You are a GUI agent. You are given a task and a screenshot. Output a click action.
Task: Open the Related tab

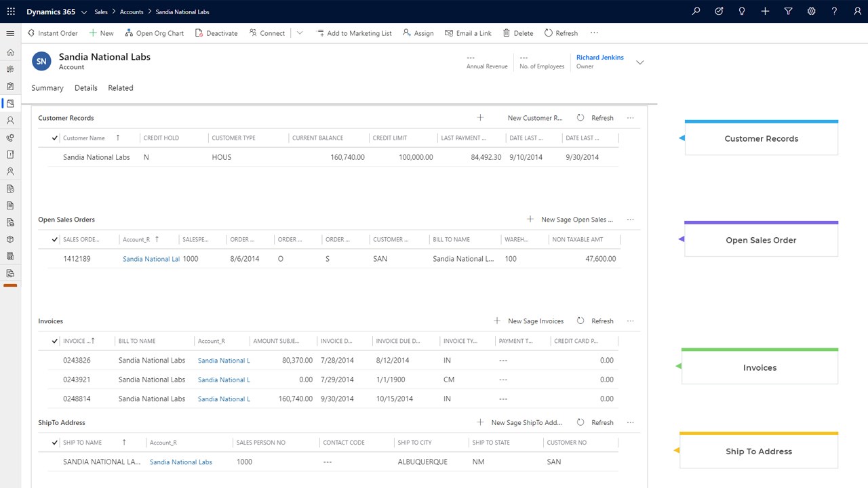pyautogui.click(x=121, y=88)
